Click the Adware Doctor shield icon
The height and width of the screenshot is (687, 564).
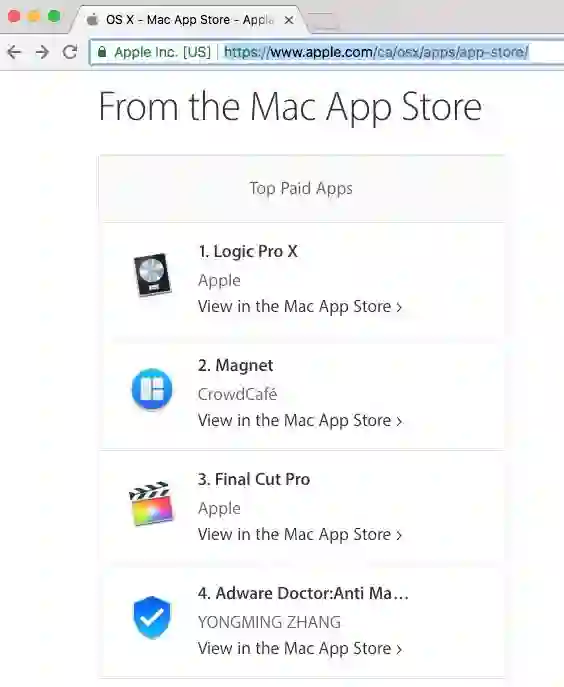152,617
